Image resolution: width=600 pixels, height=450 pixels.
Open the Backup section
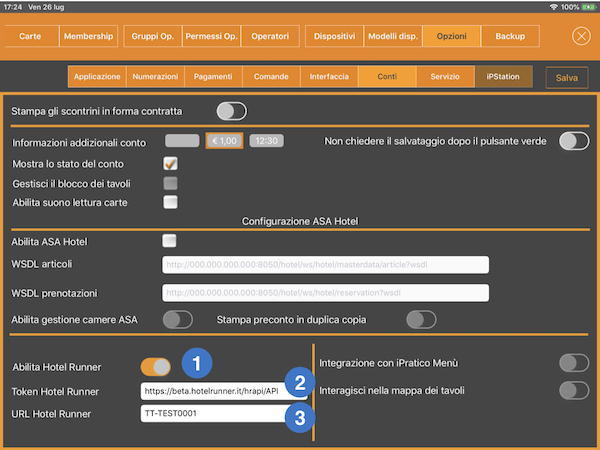click(510, 36)
